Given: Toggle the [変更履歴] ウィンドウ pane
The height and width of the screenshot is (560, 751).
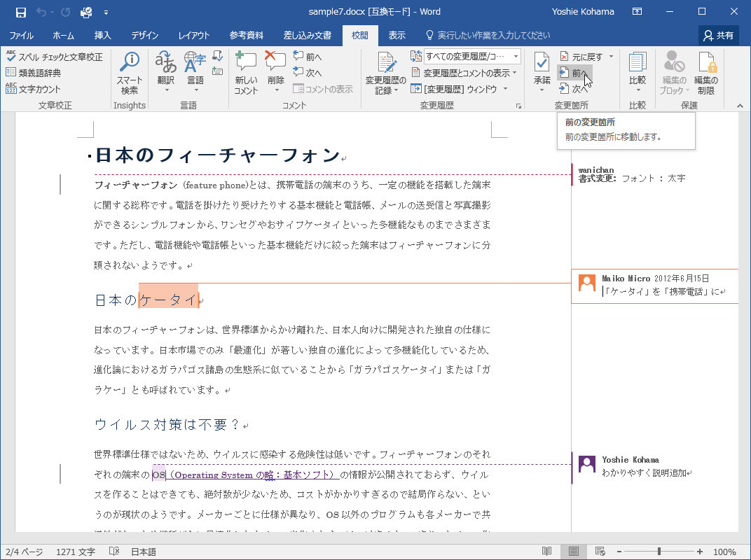Looking at the screenshot, I should click(x=460, y=89).
